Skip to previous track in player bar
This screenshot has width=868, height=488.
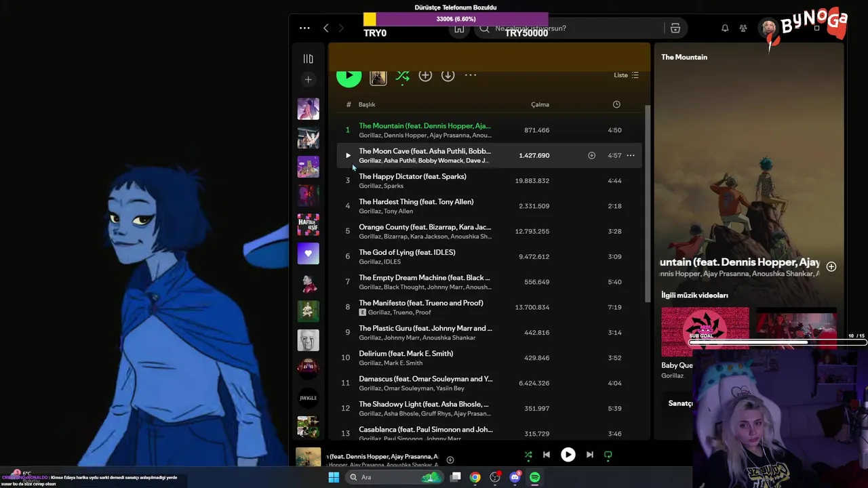[x=547, y=455]
